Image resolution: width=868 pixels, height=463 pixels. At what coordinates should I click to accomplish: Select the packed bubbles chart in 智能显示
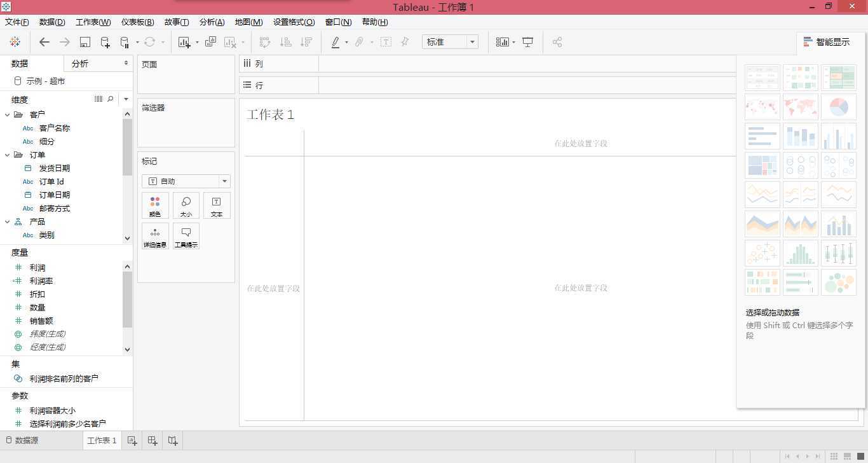[839, 282]
